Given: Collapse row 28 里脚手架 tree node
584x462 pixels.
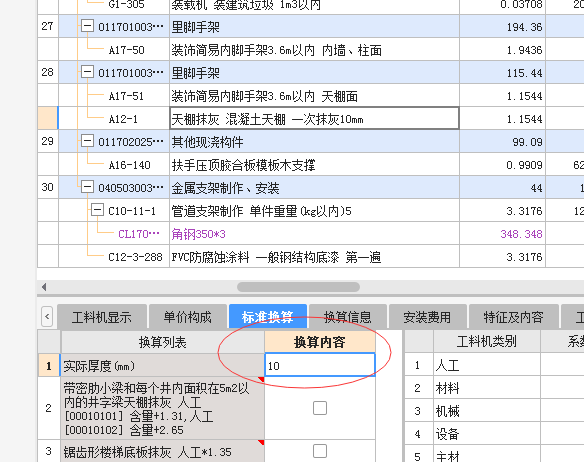Looking at the screenshot, I should [87, 72].
